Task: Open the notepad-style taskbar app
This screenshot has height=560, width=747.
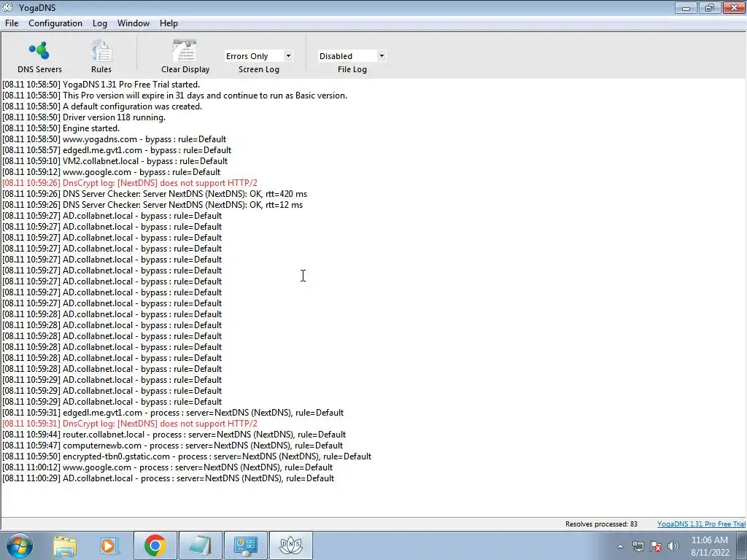Action: [x=200, y=545]
